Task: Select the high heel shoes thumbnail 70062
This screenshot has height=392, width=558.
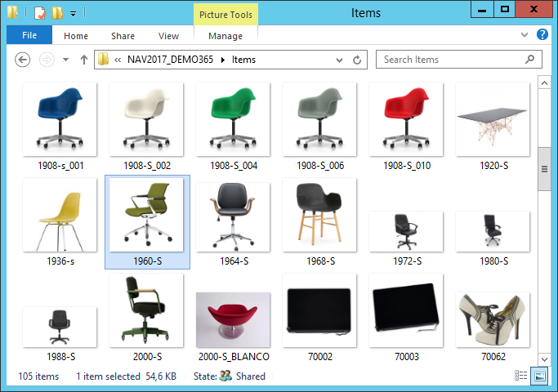Action: (493, 320)
